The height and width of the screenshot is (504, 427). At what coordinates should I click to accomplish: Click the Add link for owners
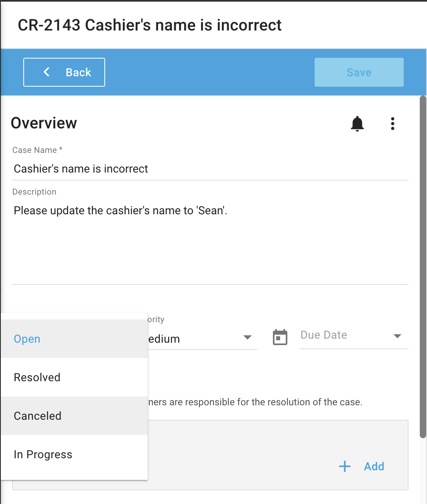click(x=374, y=466)
